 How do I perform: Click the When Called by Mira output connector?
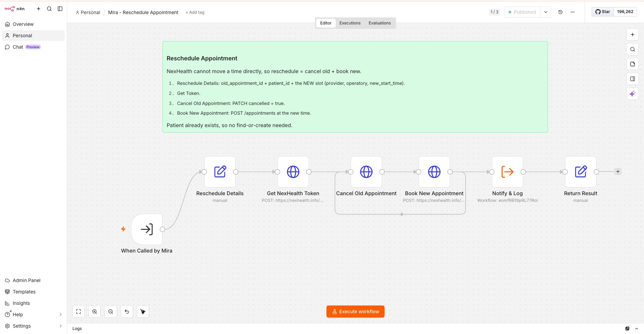tap(163, 229)
